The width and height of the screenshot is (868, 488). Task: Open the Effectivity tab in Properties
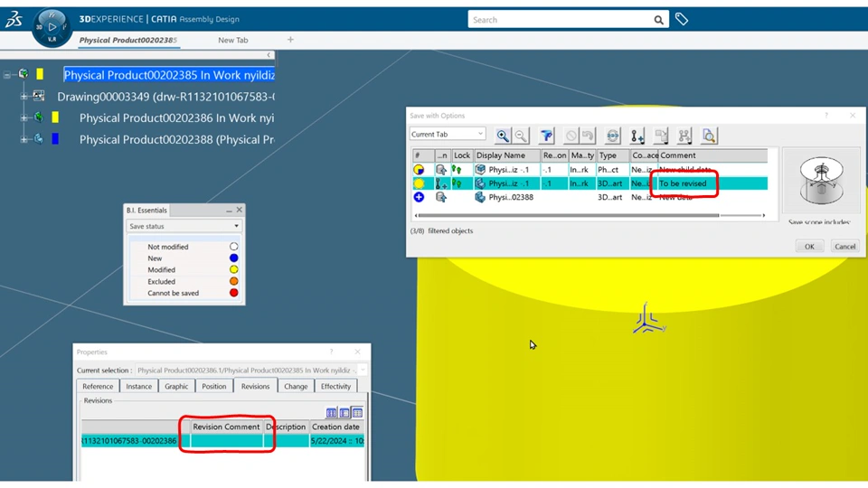coord(335,386)
